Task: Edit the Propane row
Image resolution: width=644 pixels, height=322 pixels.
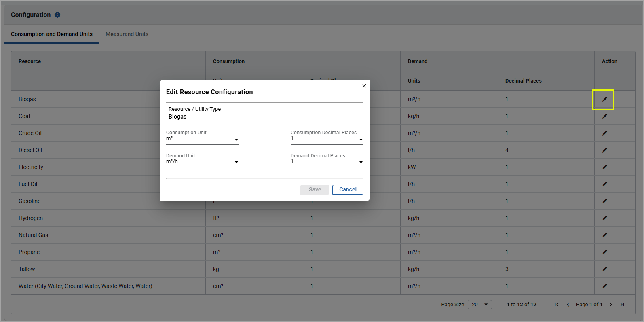Action: [x=605, y=252]
